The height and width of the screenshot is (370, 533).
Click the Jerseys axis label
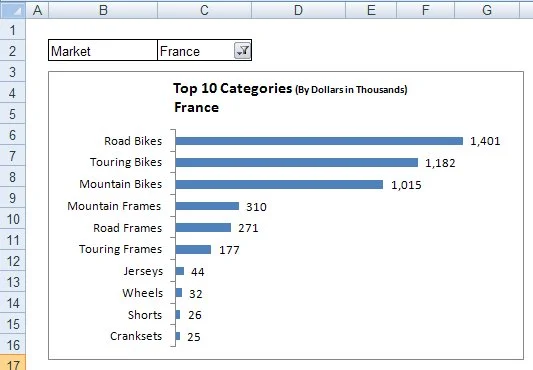(x=143, y=271)
